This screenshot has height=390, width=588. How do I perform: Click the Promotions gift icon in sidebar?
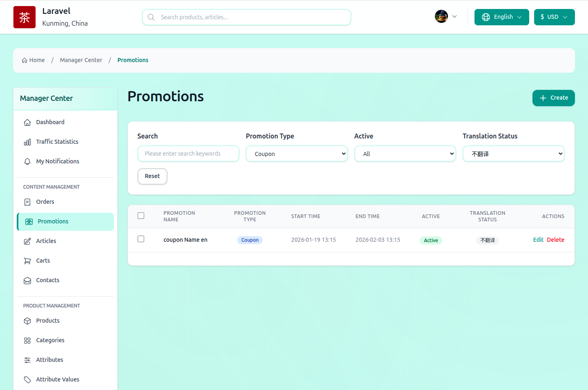[x=29, y=222]
